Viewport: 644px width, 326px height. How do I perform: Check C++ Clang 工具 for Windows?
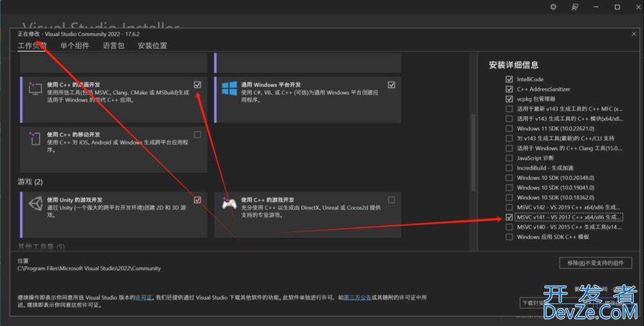pyautogui.click(x=509, y=148)
